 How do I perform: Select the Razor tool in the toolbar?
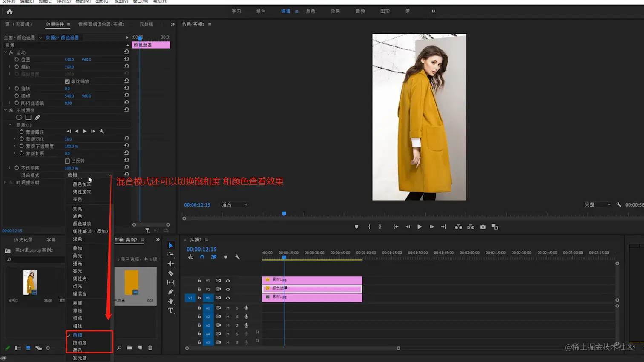pos(171,273)
